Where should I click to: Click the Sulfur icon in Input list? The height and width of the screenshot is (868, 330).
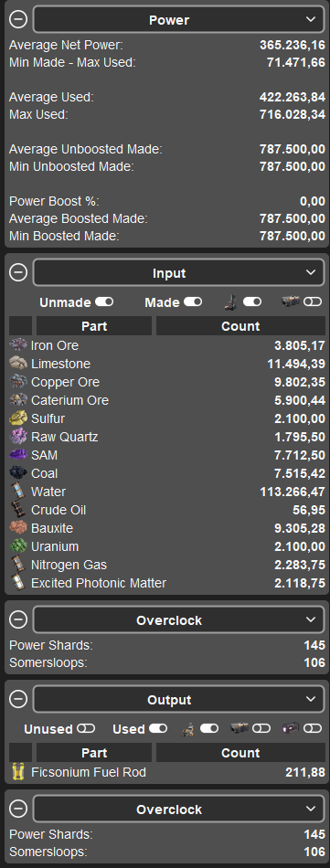click(18, 418)
